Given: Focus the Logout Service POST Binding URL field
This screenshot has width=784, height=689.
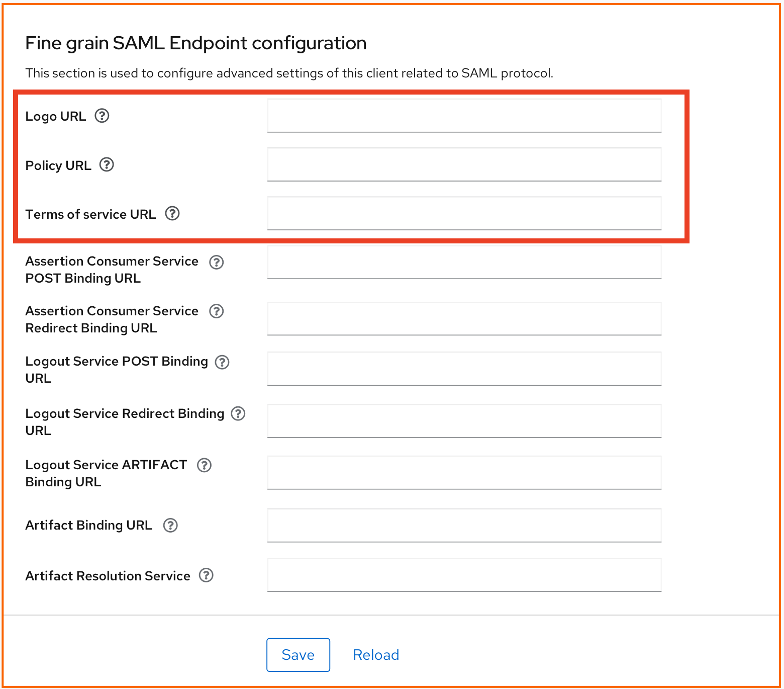Looking at the screenshot, I should coord(464,369).
